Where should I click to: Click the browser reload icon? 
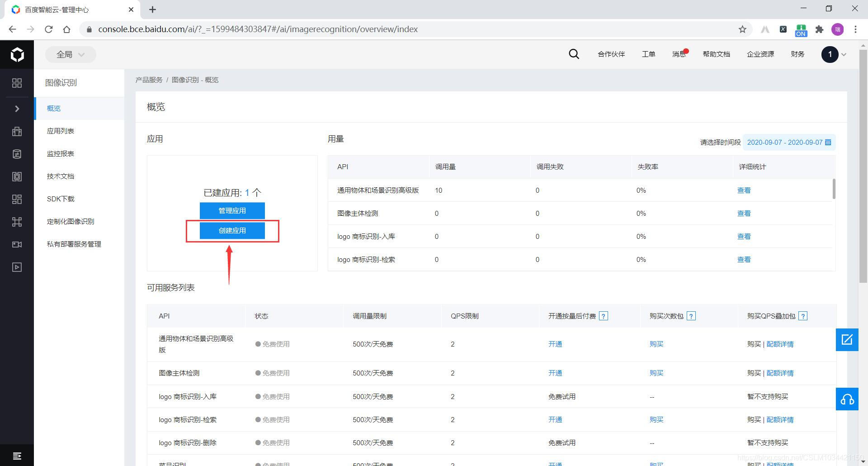tap(48, 29)
